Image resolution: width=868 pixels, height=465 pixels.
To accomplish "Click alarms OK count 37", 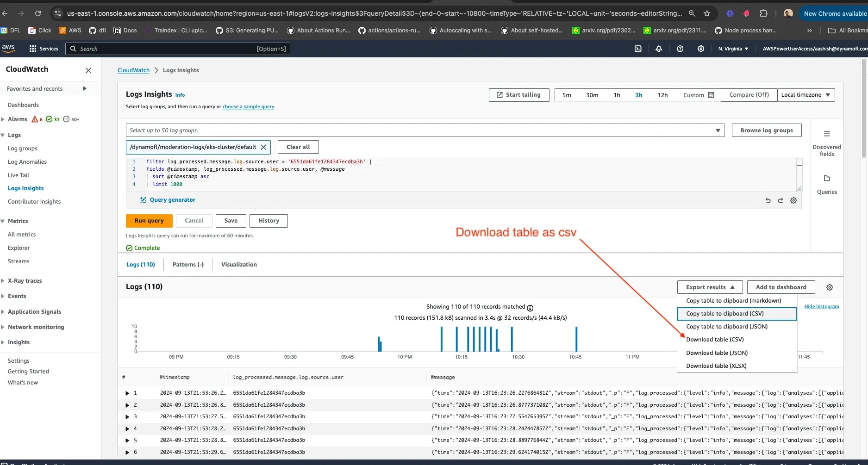I will [53, 119].
